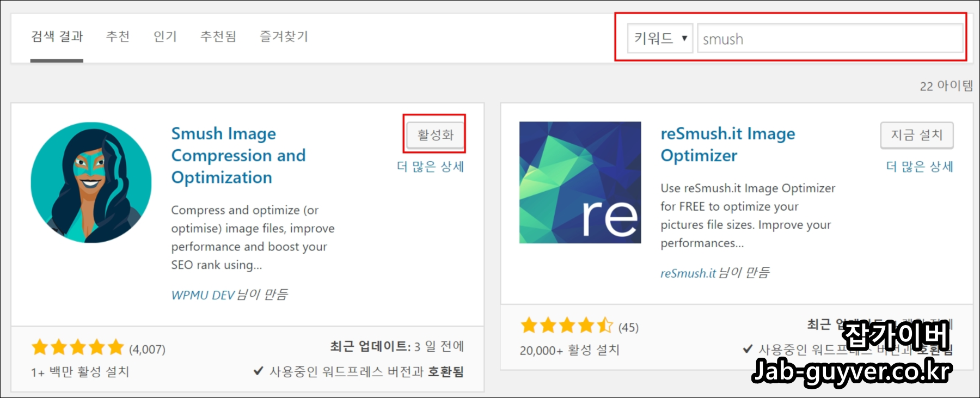Click the reSmush.it plugin logo icon

click(580, 182)
